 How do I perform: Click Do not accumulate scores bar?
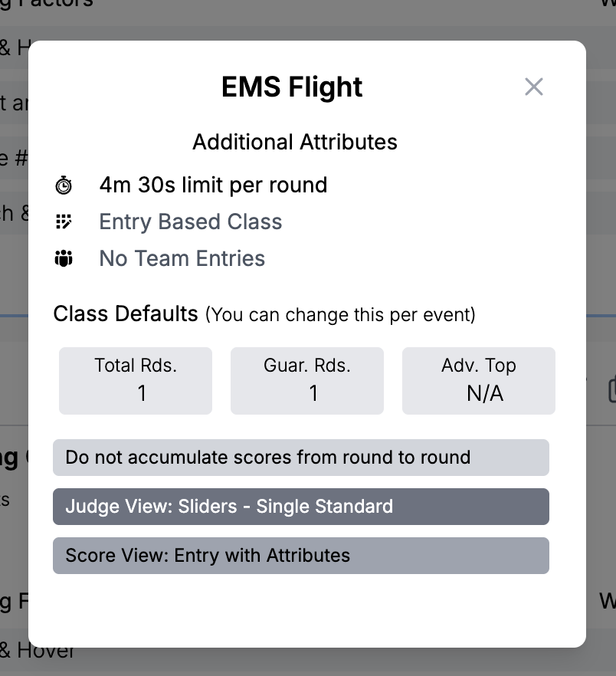coord(301,458)
